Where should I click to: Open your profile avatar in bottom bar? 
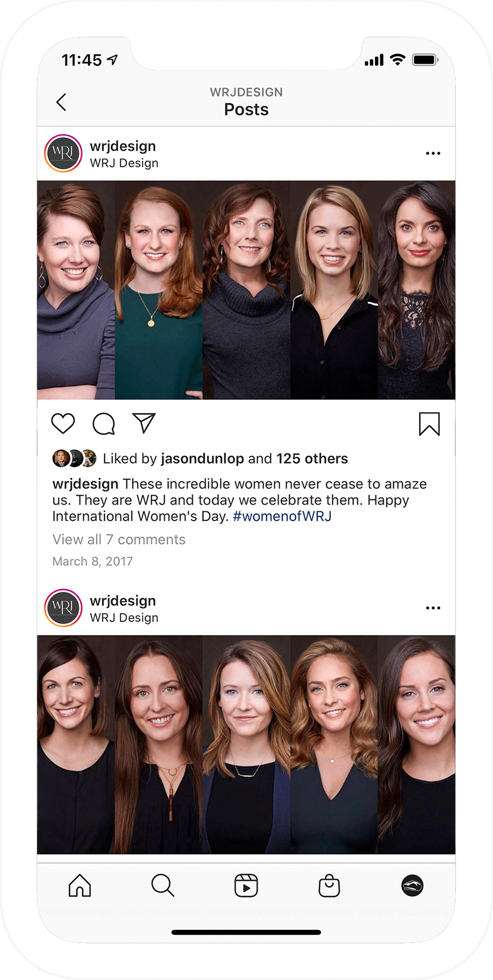point(412,886)
